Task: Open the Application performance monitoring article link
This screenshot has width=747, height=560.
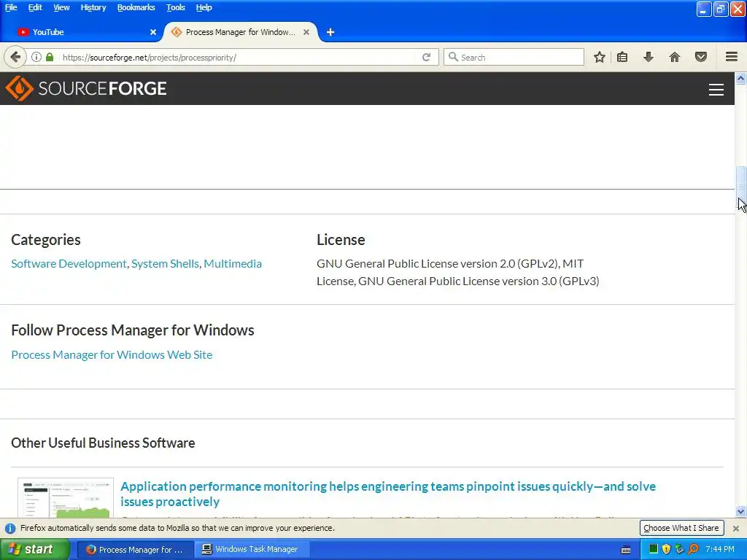Action: (388, 494)
